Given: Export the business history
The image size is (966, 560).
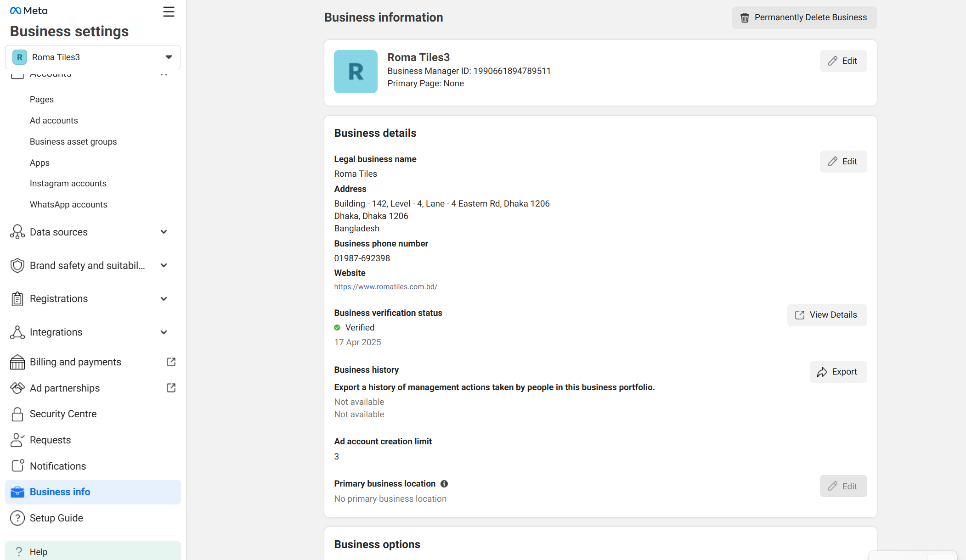Looking at the screenshot, I should click(838, 372).
